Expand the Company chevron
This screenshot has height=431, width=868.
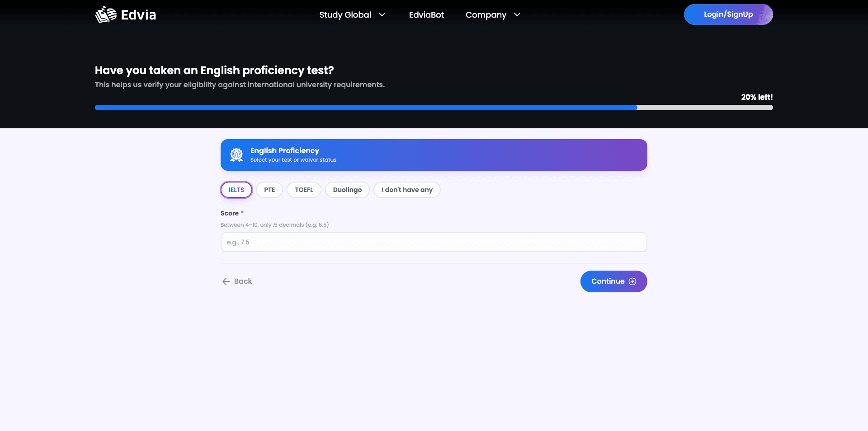517,14
